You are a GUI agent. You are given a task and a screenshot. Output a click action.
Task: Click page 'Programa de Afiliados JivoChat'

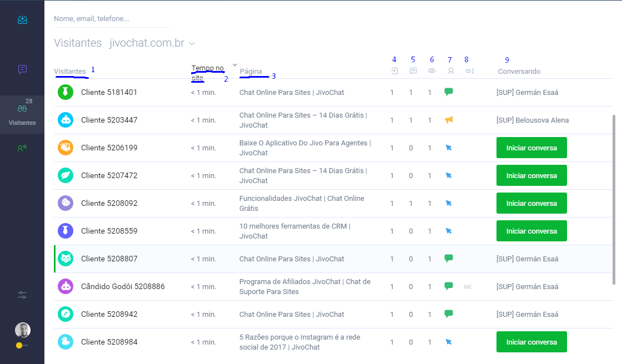point(305,287)
